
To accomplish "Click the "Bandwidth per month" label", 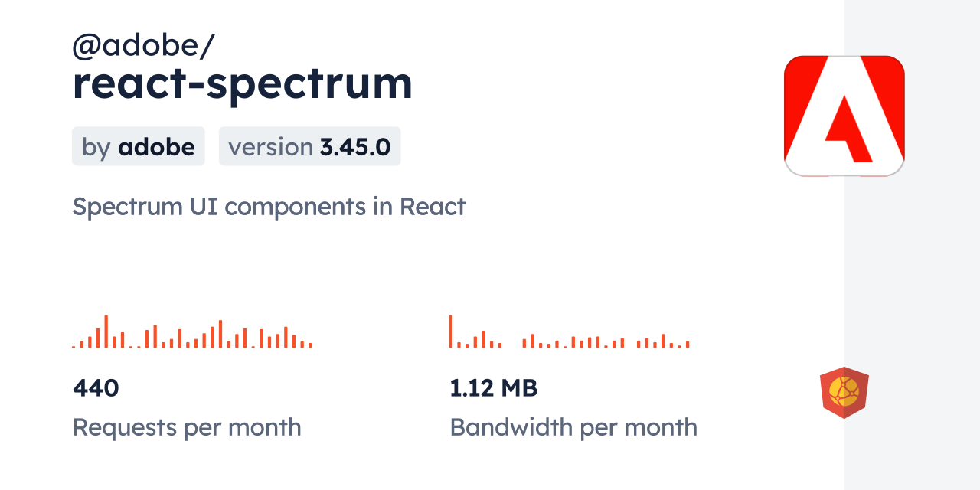I will [573, 427].
